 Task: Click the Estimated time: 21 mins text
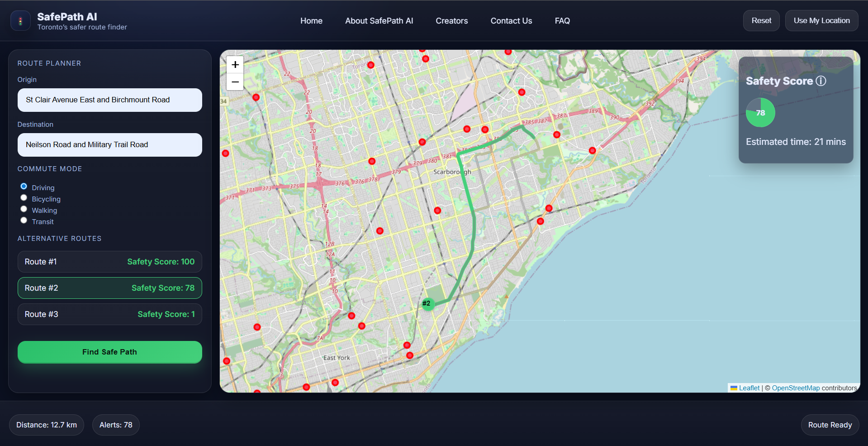tap(796, 142)
